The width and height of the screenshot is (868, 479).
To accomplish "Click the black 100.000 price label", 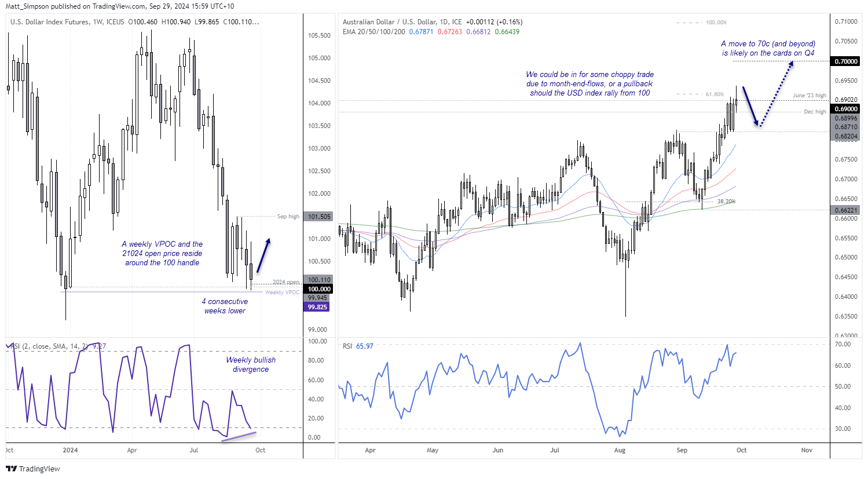I will (318, 289).
